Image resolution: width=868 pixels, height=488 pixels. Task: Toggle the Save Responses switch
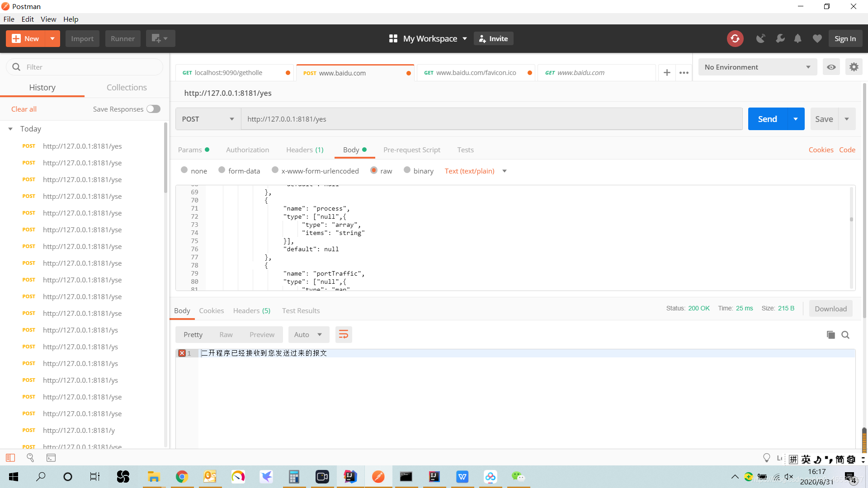(153, 109)
